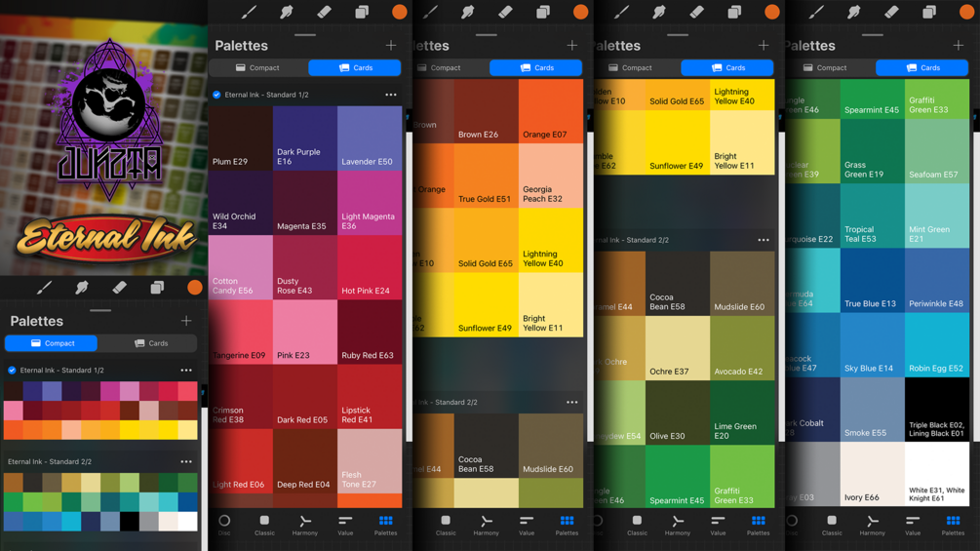
Task: Pick the Ivory E66 color card
Action: pyautogui.click(x=873, y=474)
